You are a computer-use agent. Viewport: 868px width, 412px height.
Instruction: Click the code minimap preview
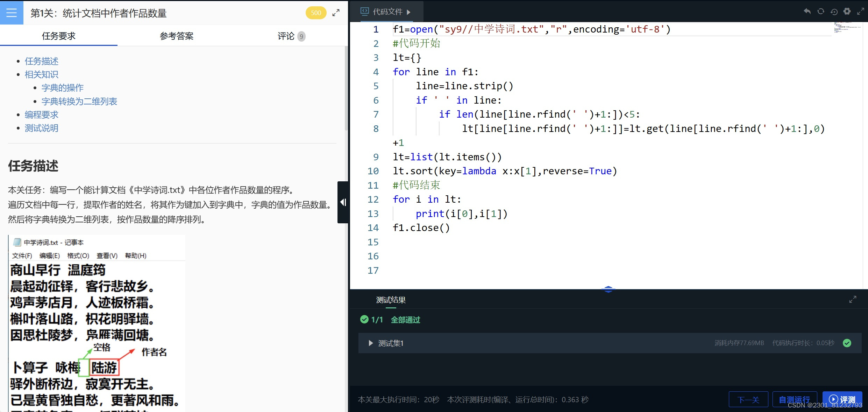(x=847, y=27)
